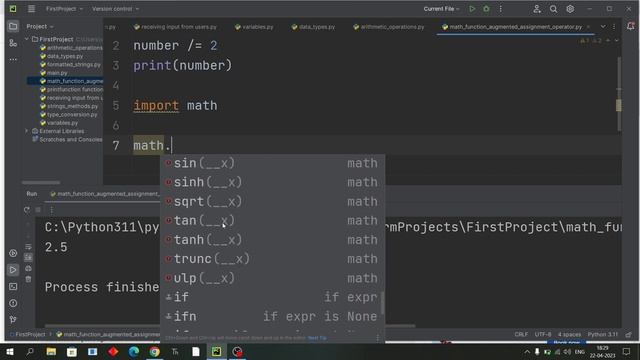
Task: Click UTF-8 encoding in status bar
Action: (543, 334)
